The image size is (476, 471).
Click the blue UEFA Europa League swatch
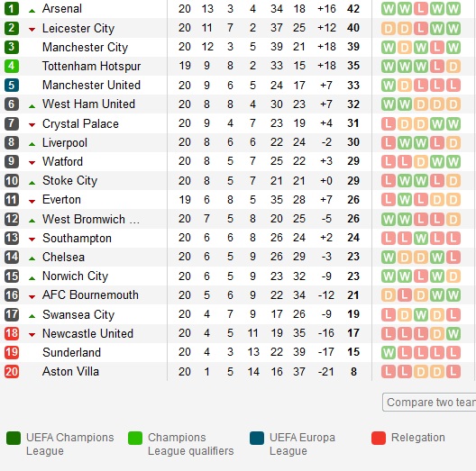(x=257, y=438)
